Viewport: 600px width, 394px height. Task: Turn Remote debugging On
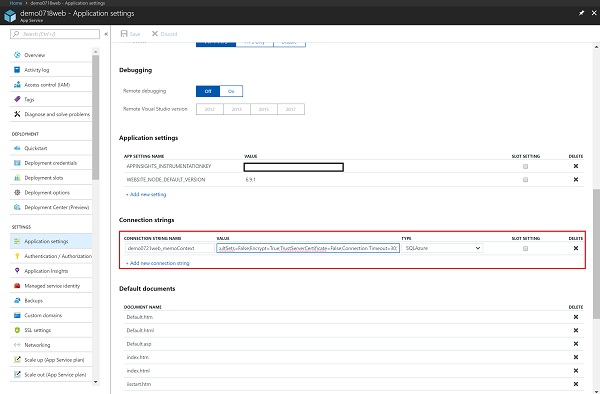(231, 91)
